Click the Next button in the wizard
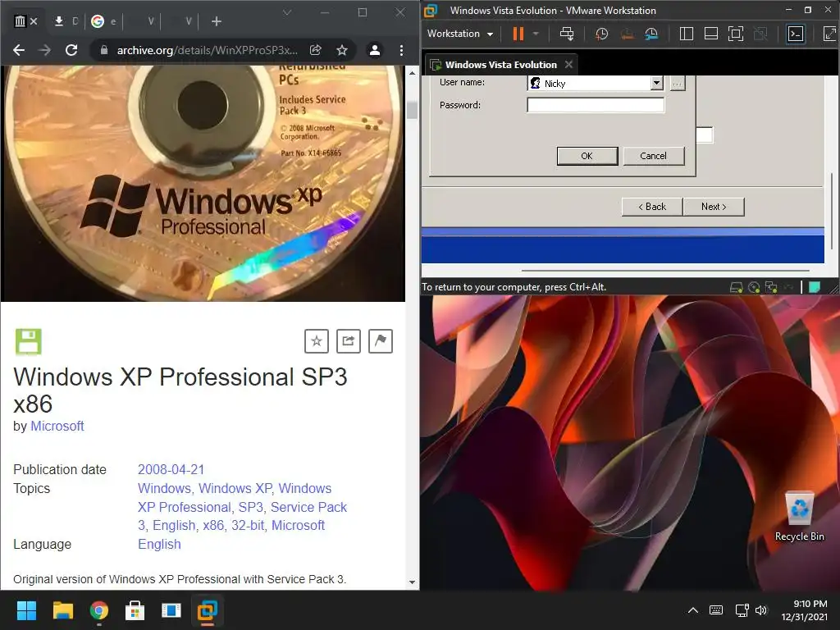This screenshot has width=840, height=630. pos(714,207)
